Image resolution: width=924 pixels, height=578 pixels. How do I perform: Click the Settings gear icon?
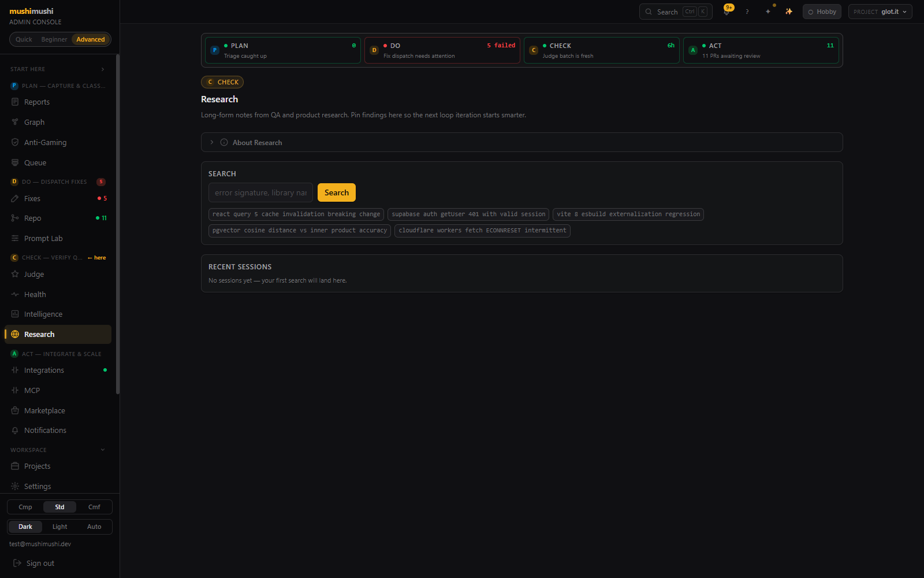click(x=15, y=486)
